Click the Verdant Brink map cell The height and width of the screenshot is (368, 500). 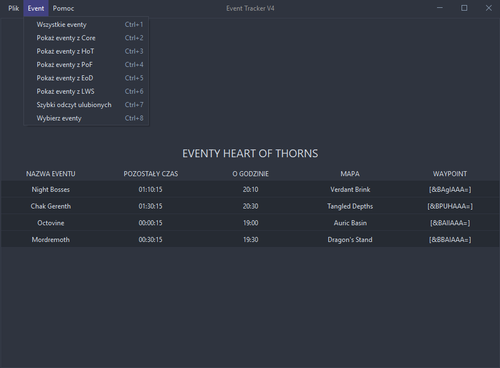(x=350, y=190)
